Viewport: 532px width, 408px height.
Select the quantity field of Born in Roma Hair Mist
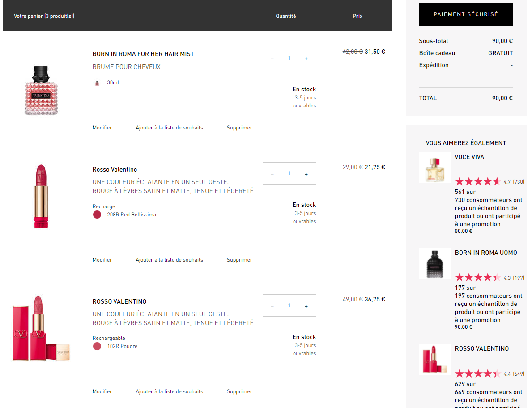click(289, 58)
